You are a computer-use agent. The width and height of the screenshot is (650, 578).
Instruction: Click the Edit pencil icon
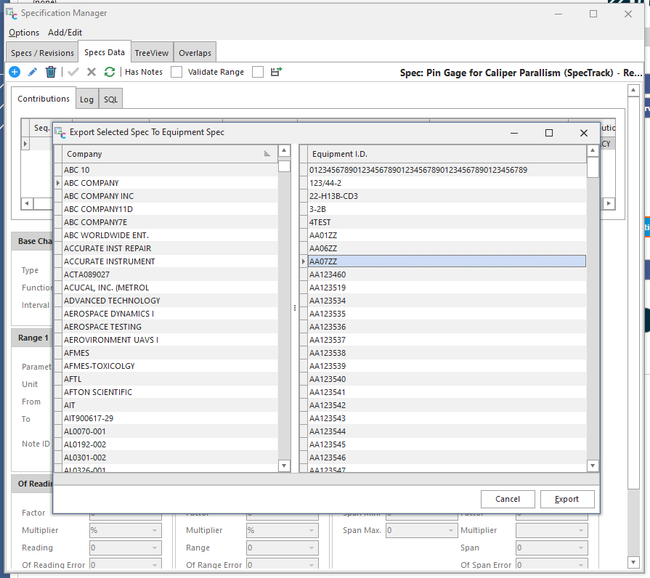32,72
